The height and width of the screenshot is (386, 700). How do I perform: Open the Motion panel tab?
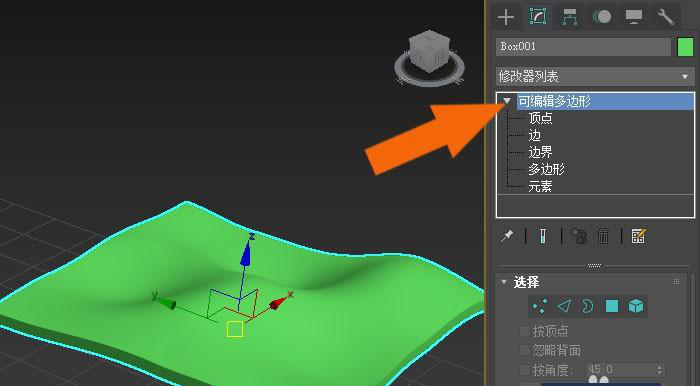tap(602, 17)
